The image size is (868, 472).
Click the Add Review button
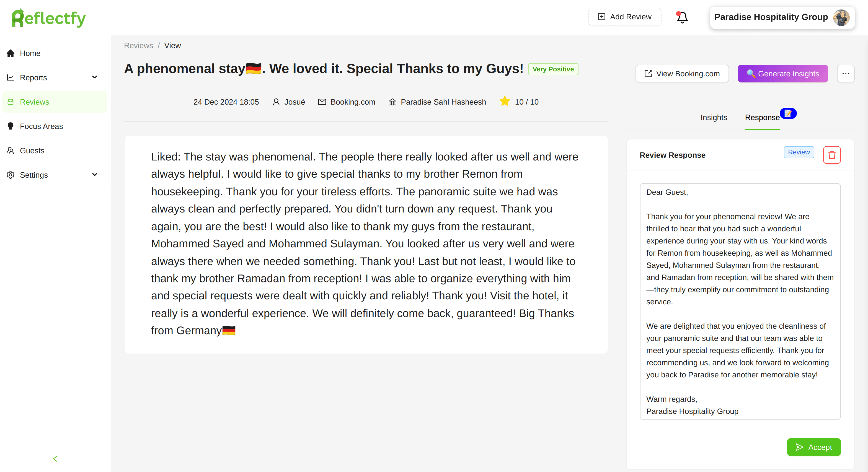click(625, 17)
